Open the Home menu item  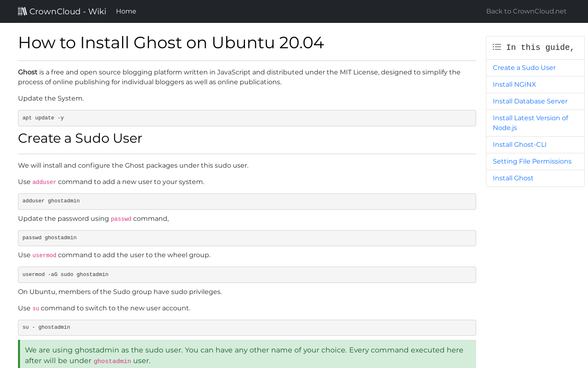point(126,11)
